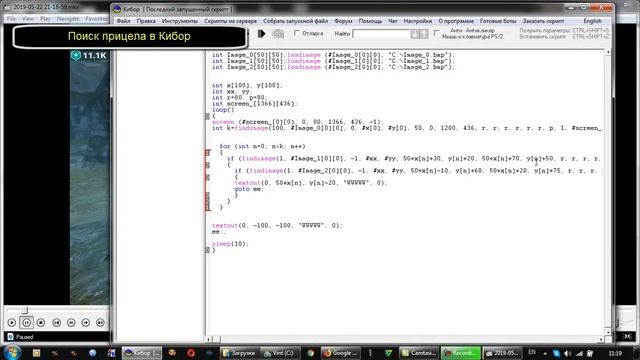This screenshot has width=640, height=360.
Task: Click the red Opera icon in taskbar
Action: (191, 353)
